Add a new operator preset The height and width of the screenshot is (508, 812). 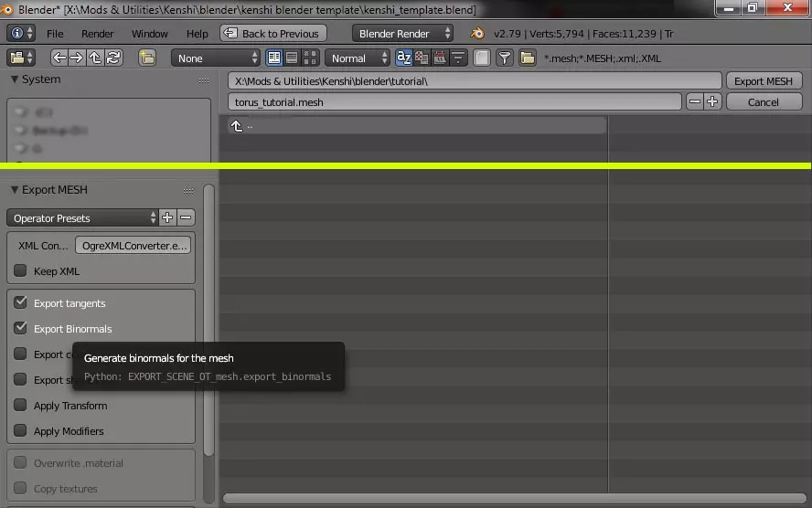point(167,217)
